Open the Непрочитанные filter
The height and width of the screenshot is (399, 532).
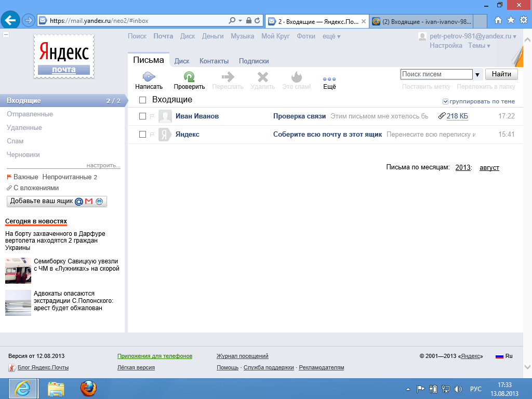(x=70, y=177)
